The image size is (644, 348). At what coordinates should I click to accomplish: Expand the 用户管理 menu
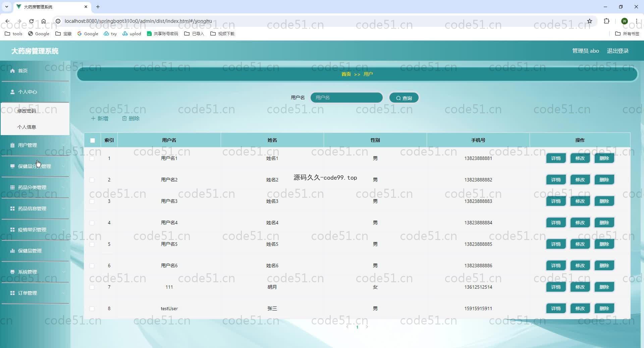tap(35, 145)
